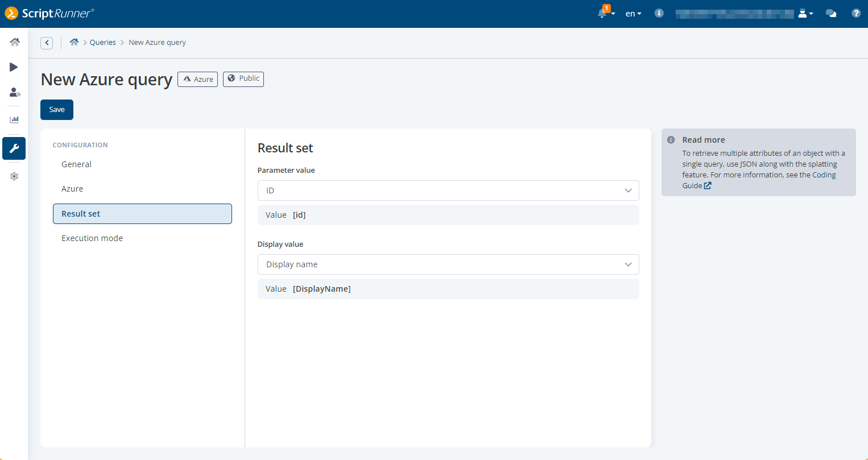Click the ScriptRunner logo
This screenshot has width=868, height=460.
click(x=49, y=13)
